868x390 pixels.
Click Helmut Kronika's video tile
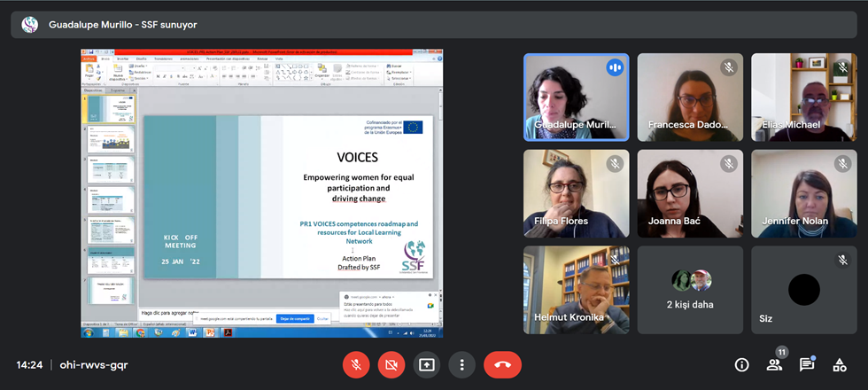tap(576, 290)
